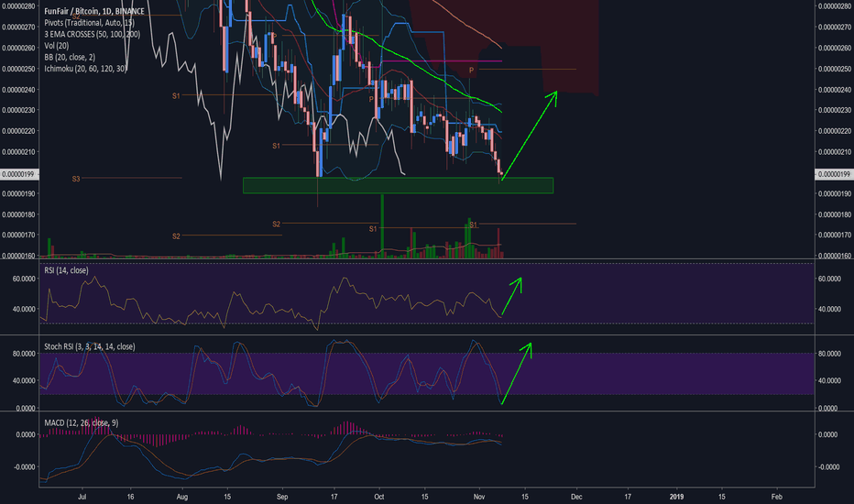Click the 2019 label on the time axis
This screenshot has width=854, height=504.
[x=676, y=497]
